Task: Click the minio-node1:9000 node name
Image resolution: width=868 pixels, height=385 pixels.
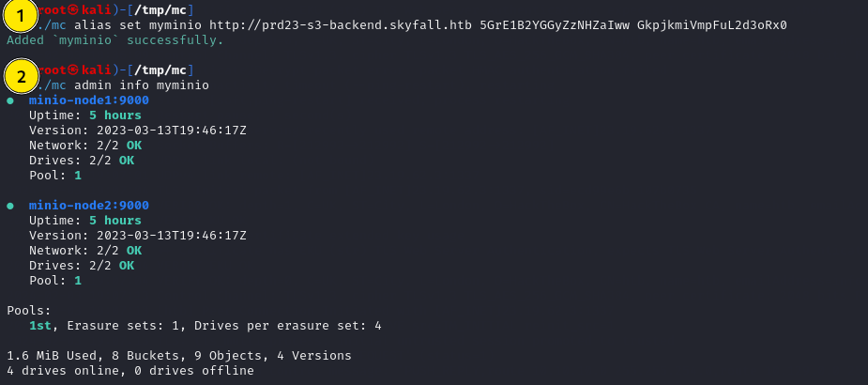Action: coord(89,100)
